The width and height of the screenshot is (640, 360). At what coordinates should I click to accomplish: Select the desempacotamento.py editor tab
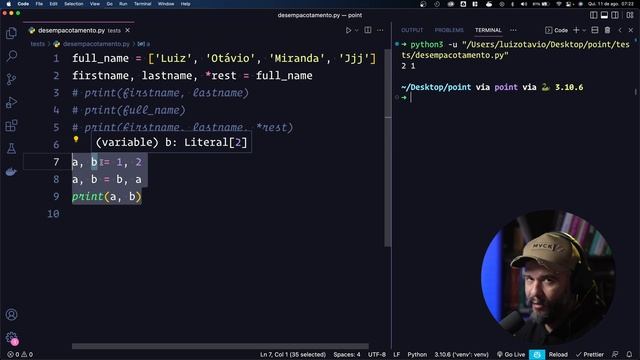click(80, 30)
